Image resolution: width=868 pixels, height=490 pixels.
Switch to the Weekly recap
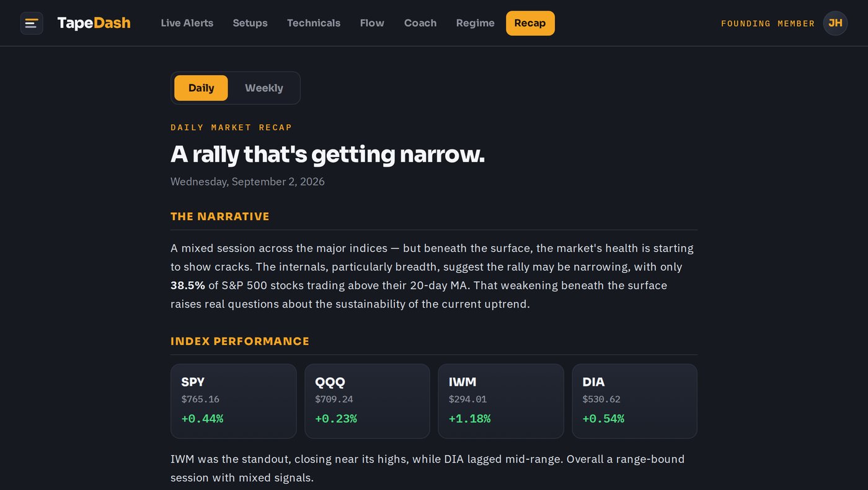264,88
